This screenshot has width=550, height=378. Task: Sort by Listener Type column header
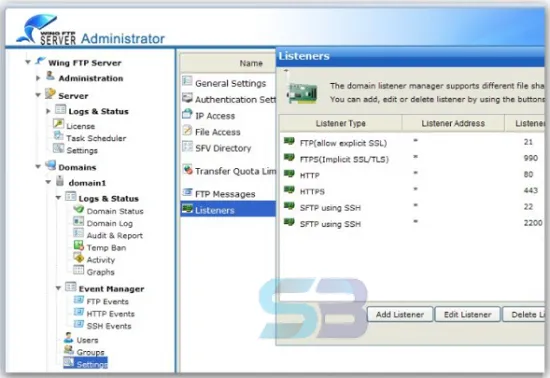(341, 123)
